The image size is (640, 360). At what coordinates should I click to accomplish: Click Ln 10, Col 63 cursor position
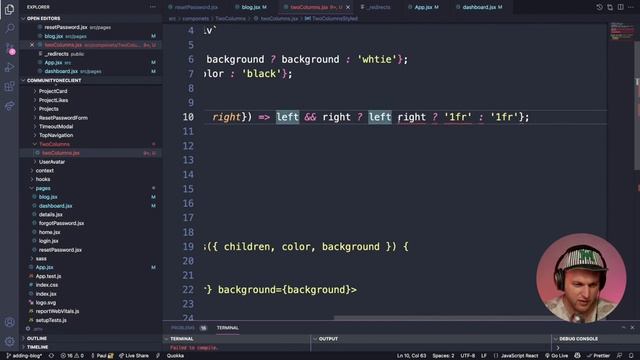click(x=411, y=356)
